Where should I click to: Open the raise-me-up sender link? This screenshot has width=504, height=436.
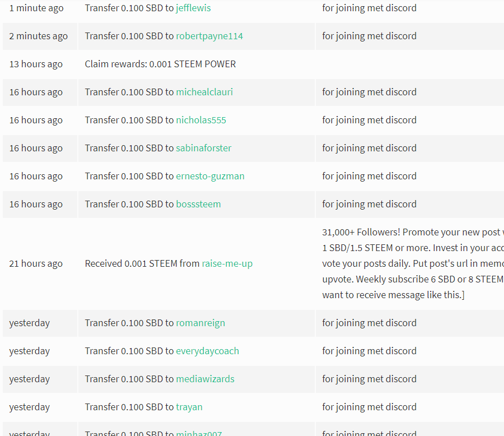227,263
